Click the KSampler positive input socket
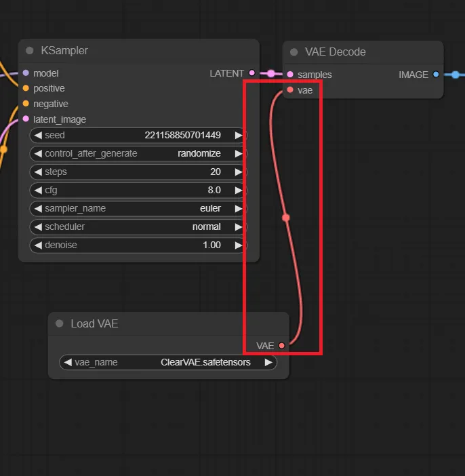The image size is (465, 476). click(26, 88)
